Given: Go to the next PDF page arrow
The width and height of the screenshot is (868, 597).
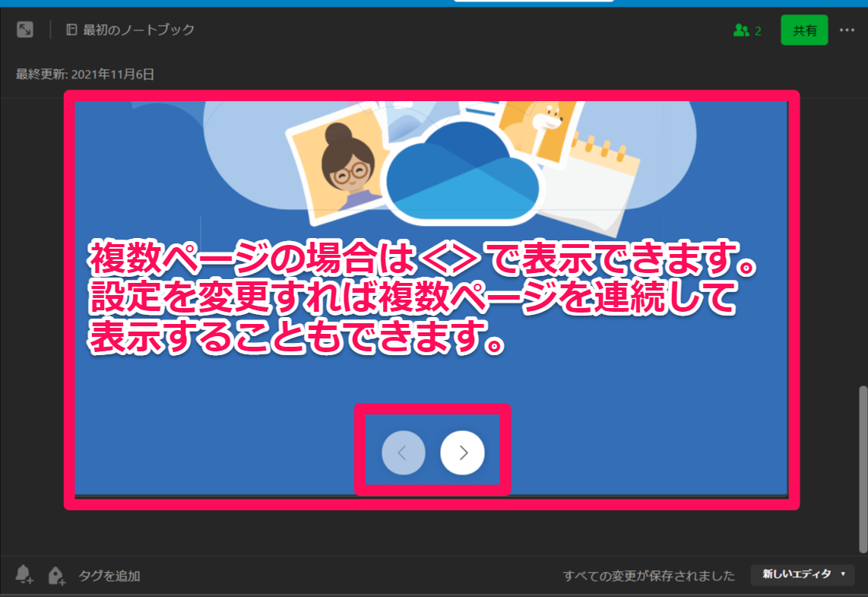Looking at the screenshot, I should [x=462, y=453].
